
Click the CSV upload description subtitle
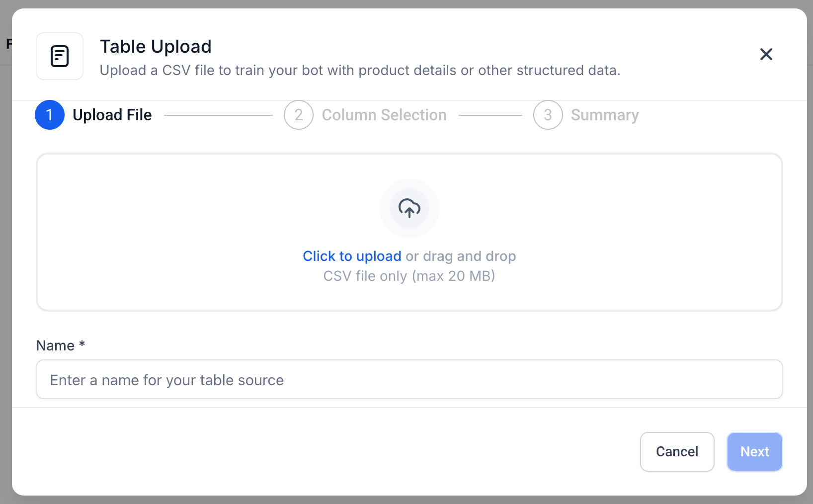tap(360, 70)
